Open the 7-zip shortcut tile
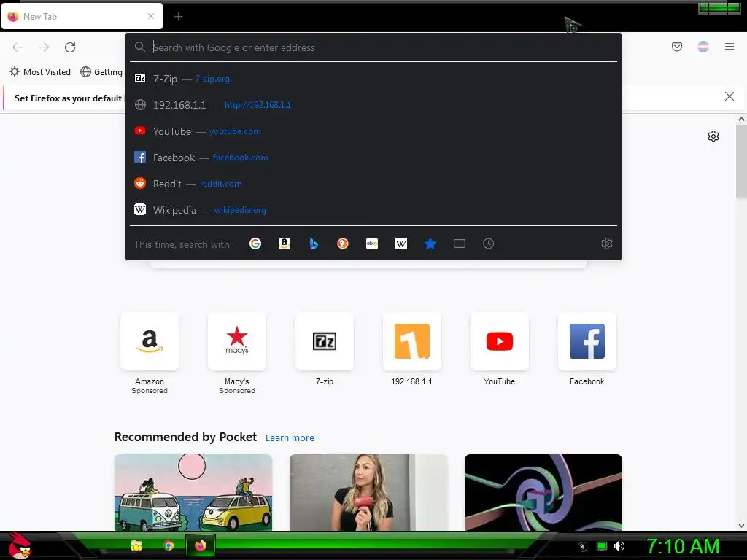The height and width of the screenshot is (560, 747). click(325, 341)
